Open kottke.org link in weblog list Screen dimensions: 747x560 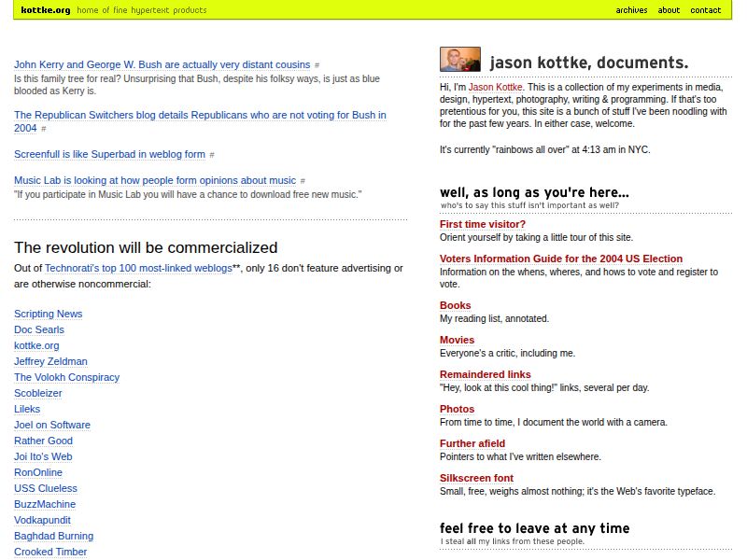coord(36,345)
